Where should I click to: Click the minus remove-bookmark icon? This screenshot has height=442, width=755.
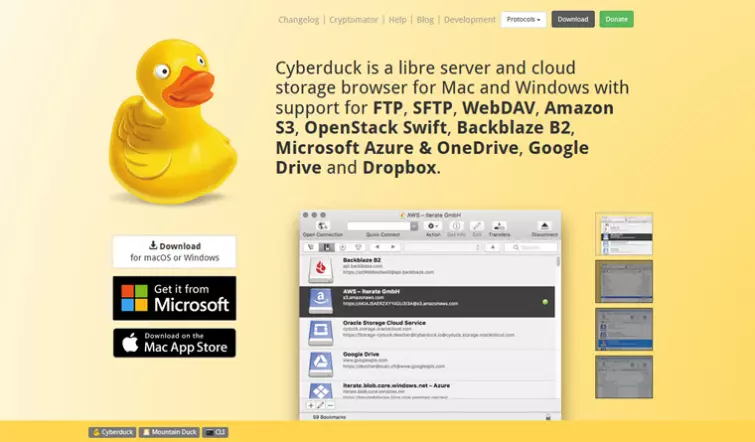[330, 405]
